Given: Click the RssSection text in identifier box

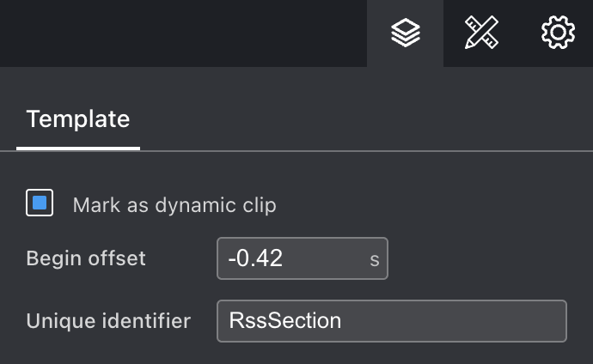Looking at the screenshot, I should pyautogui.click(x=285, y=320).
